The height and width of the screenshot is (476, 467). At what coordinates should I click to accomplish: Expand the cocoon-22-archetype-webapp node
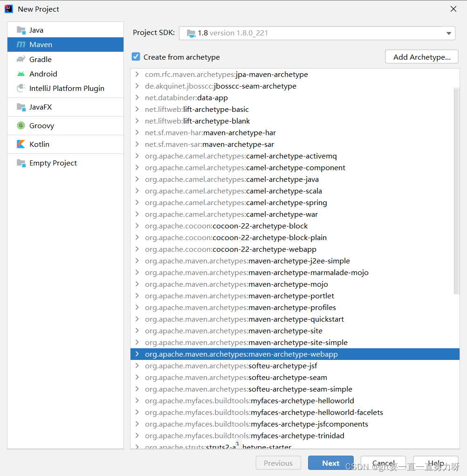click(137, 249)
